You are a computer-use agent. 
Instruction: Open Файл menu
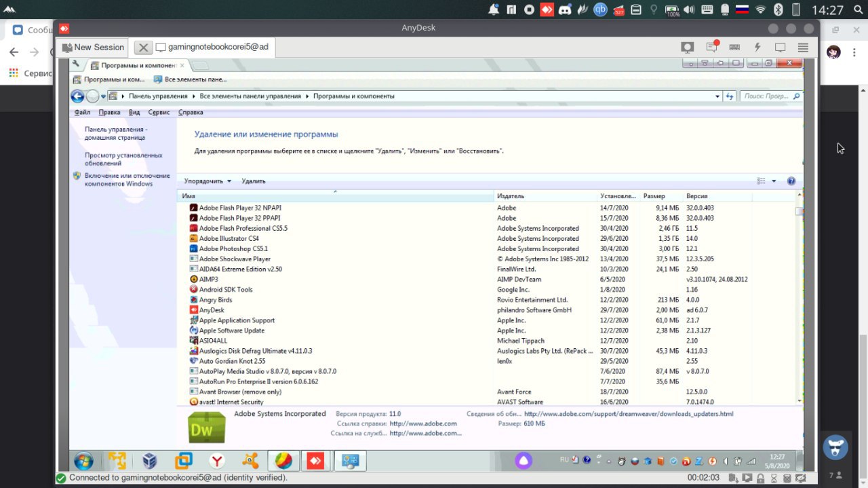(x=82, y=113)
